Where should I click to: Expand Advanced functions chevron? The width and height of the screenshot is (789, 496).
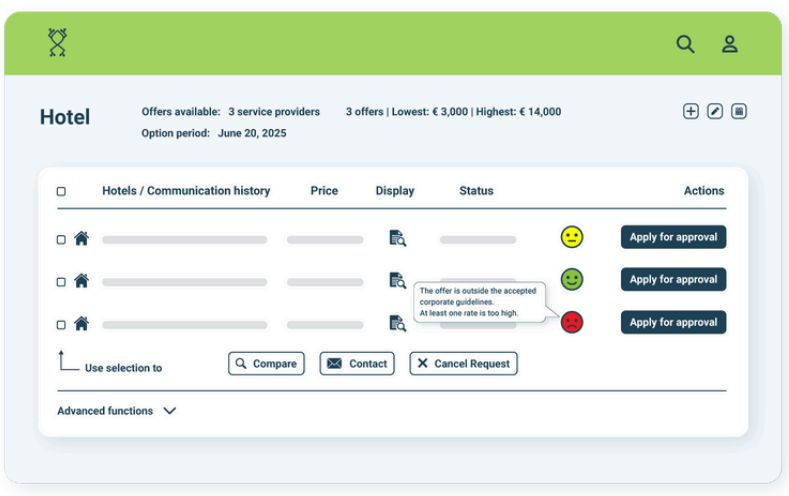pyautogui.click(x=170, y=410)
